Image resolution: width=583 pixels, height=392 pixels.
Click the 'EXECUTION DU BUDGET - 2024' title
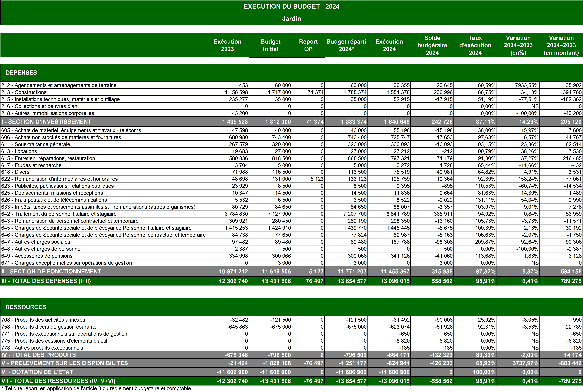pos(291,7)
